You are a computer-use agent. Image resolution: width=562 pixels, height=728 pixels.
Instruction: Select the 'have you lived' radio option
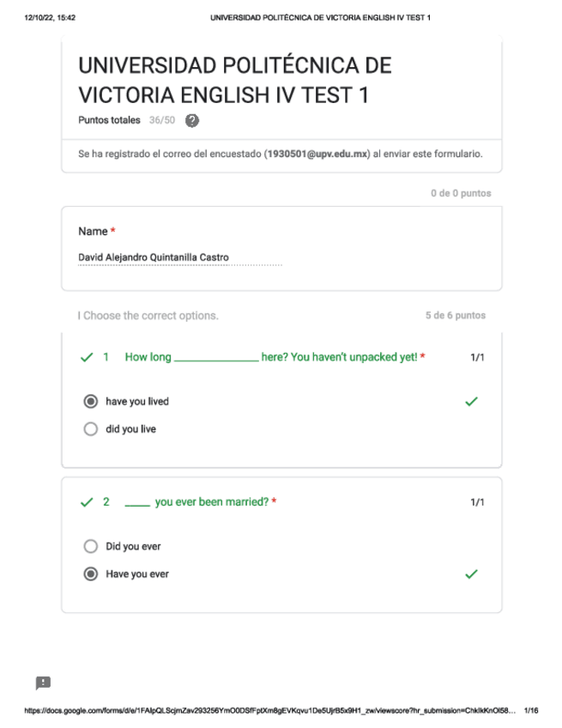(x=91, y=402)
